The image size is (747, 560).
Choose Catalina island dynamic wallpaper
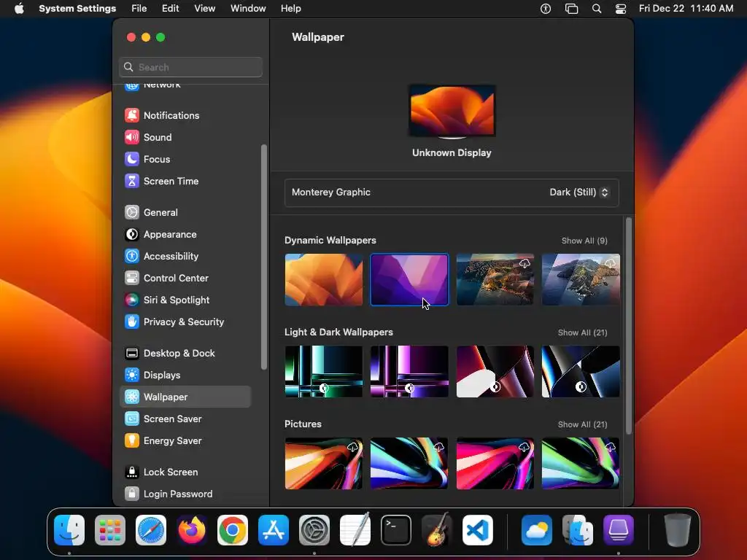[581, 279]
